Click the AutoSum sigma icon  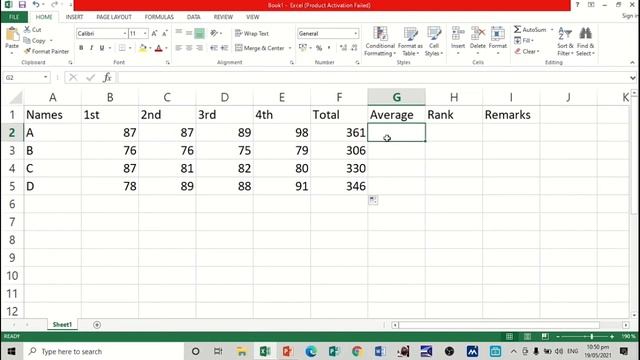[x=518, y=29]
